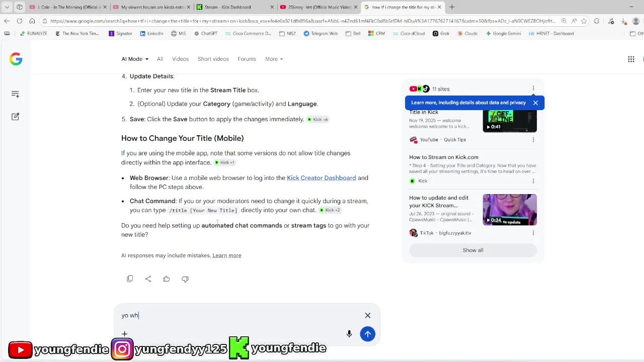This screenshot has width=644, height=362.
Task: Open the Claude bookmark
Action: pyautogui.click(x=467, y=34)
